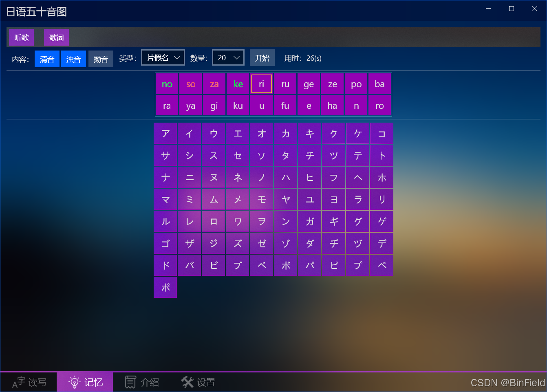Pick the katakana ア tile
Screen dimensions: 547x392
pos(165,133)
